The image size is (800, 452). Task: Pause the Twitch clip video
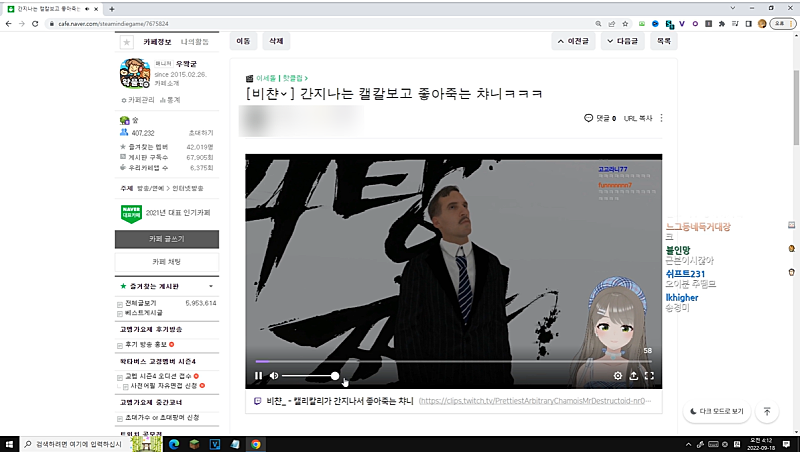258,376
